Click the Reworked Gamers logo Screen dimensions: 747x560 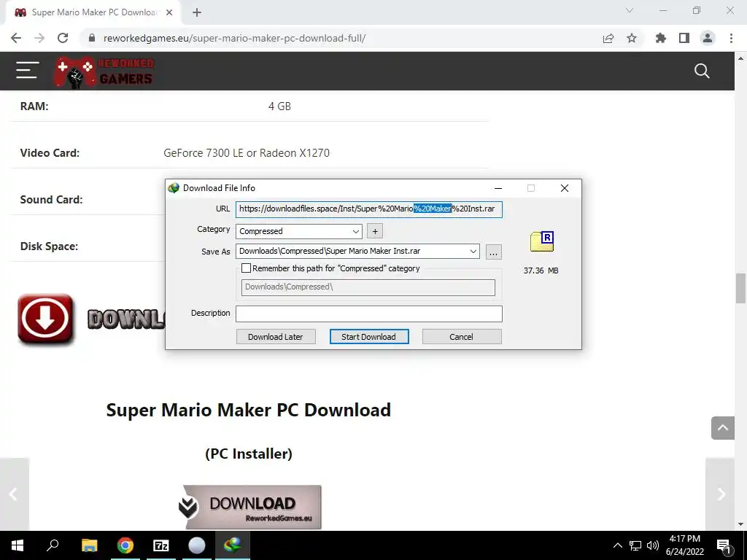pos(104,71)
